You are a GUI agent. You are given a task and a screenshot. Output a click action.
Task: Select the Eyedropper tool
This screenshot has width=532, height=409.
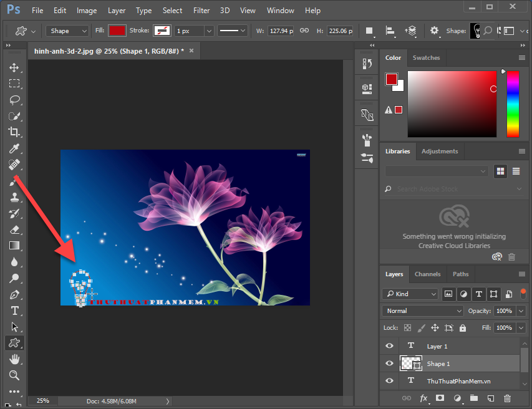(x=14, y=148)
